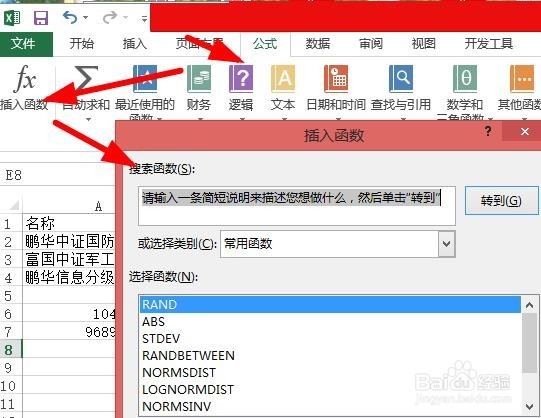Expand the AutoSum dropdown arrow

tap(88, 119)
